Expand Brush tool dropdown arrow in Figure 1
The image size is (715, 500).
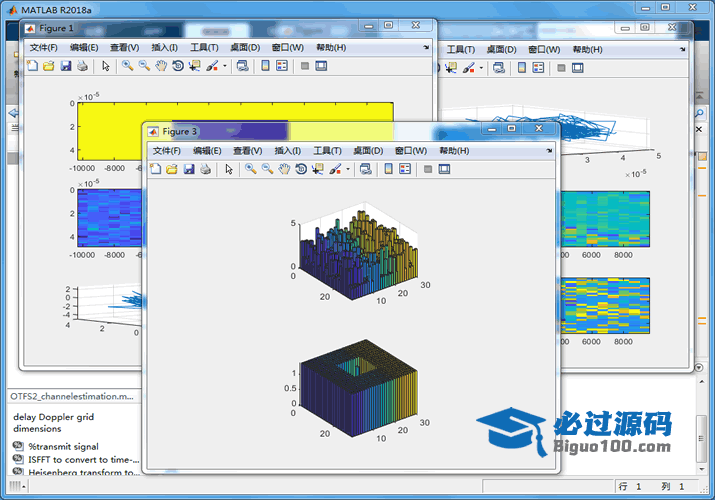(225, 66)
